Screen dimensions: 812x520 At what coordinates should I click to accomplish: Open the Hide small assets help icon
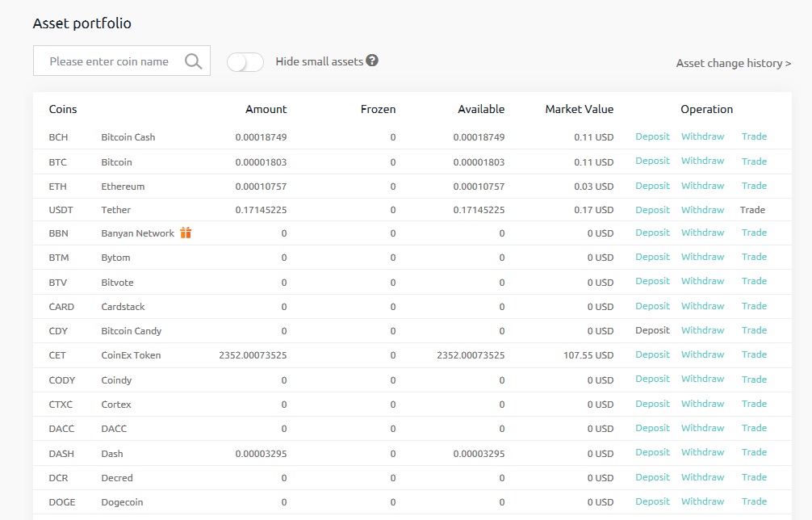[372, 61]
